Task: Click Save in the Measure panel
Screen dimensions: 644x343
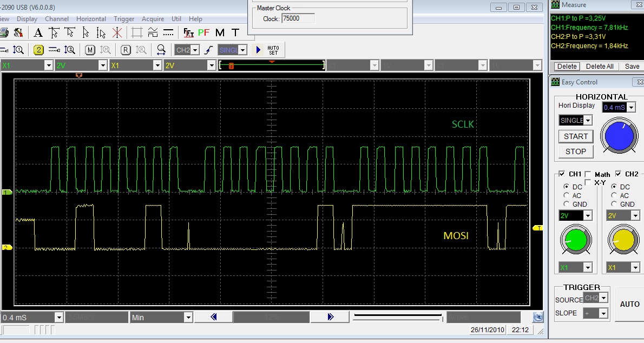Action: pos(632,67)
